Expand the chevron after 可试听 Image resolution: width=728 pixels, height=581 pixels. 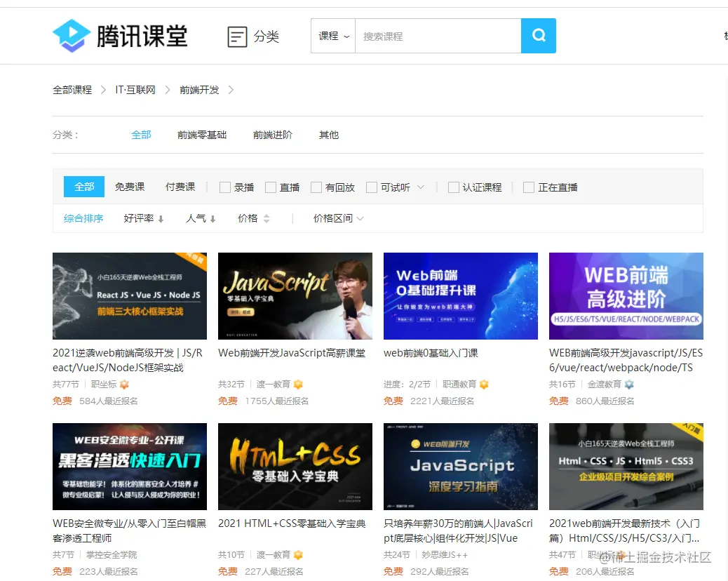pos(421,187)
